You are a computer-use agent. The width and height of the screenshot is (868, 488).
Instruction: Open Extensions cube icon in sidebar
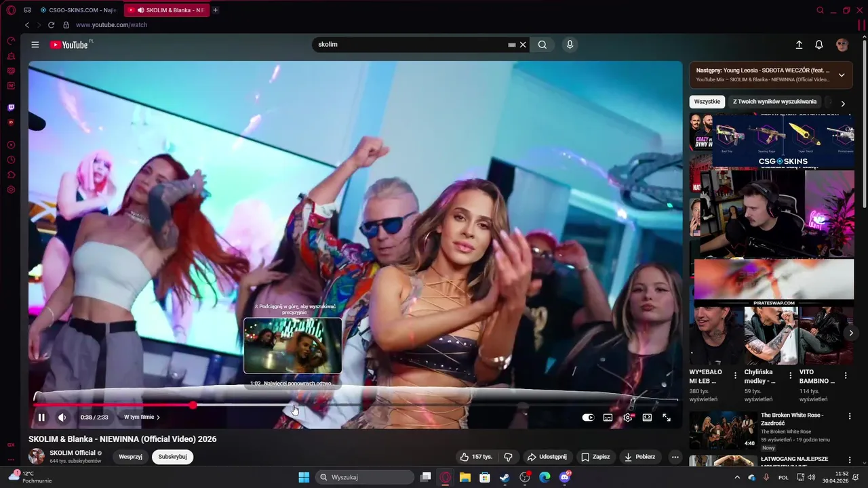point(11,175)
